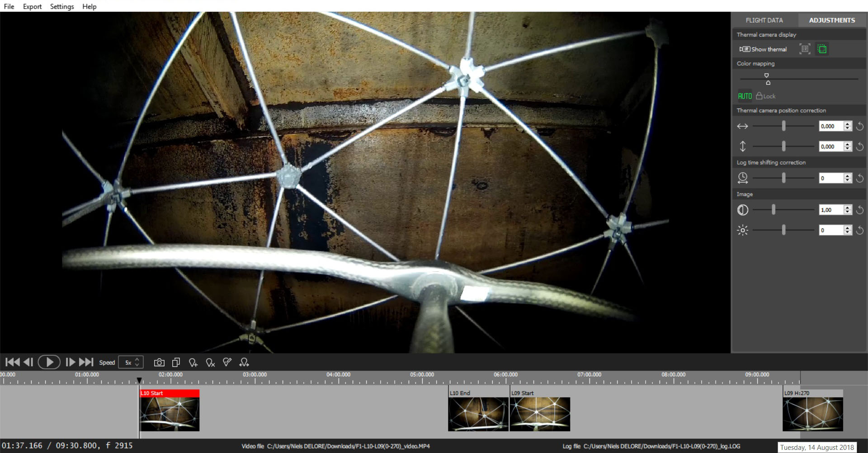868x453 pixels.
Task: Edit the point of interest marker
Action: click(227, 363)
